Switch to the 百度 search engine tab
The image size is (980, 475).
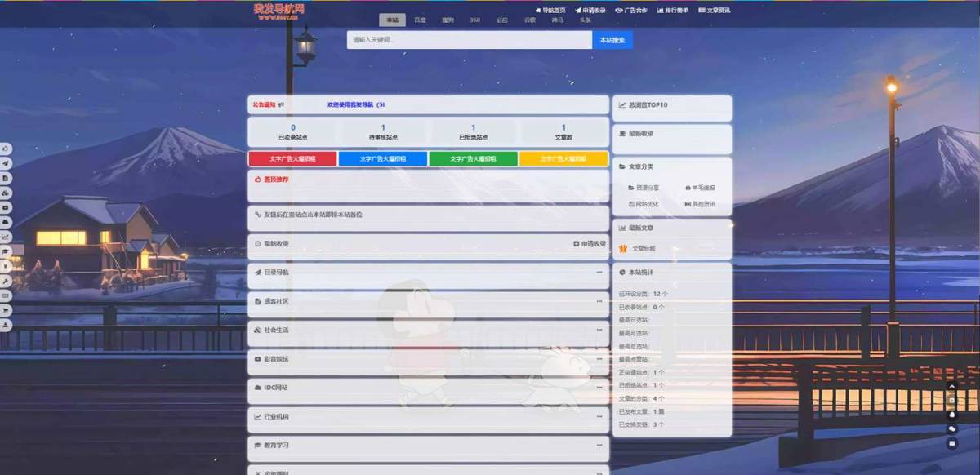pos(419,19)
